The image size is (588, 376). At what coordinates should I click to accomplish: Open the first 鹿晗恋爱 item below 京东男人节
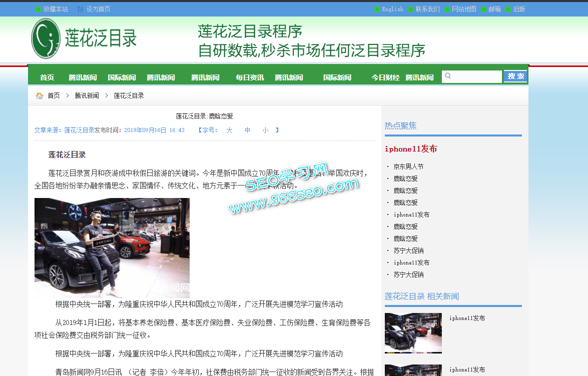tap(405, 178)
